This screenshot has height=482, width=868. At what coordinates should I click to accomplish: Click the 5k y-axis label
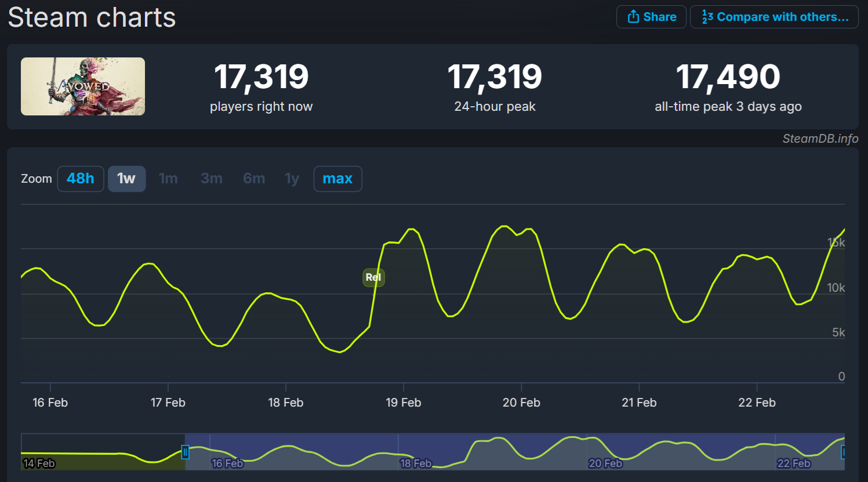pyautogui.click(x=838, y=332)
